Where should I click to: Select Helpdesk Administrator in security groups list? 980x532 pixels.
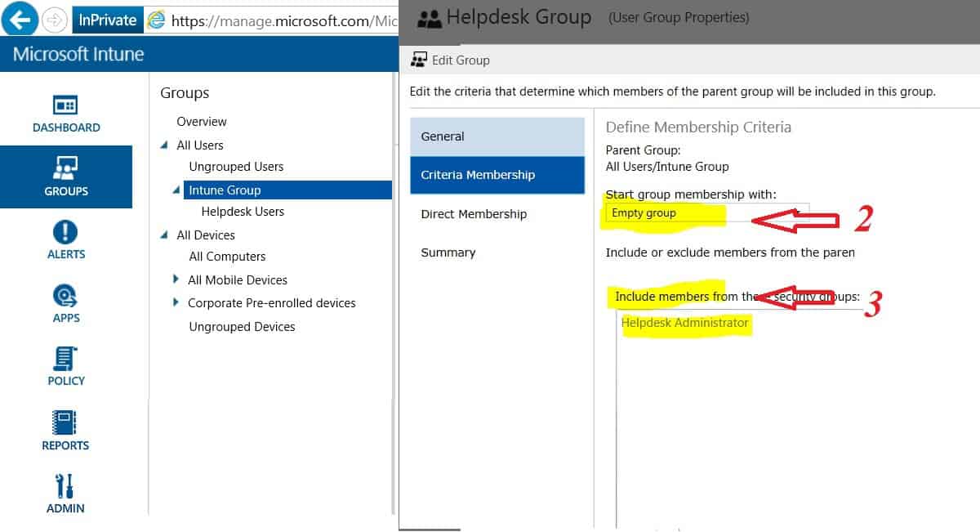pyautogui.click(x=684, y=323)
